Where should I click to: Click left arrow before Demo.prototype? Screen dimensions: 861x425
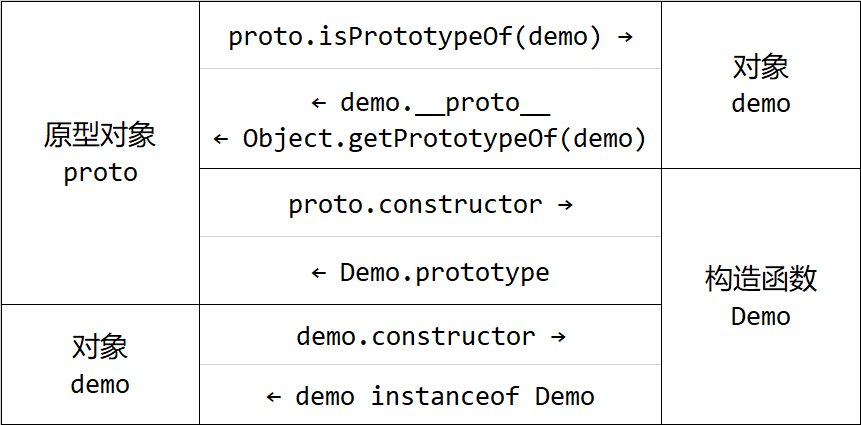coord(319,272)
